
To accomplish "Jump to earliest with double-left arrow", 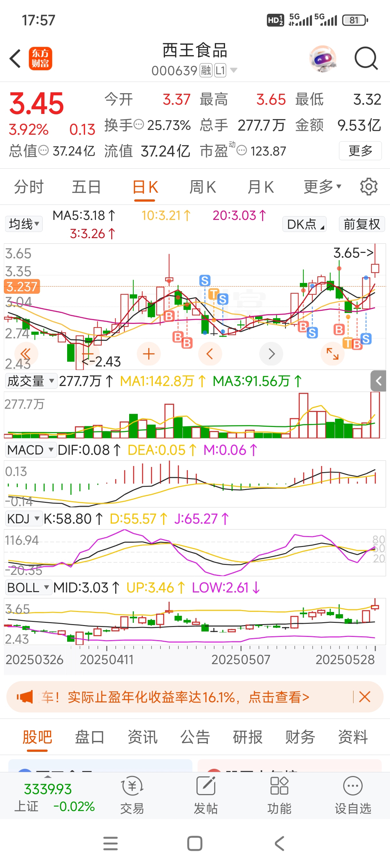I will click(26, 354).
